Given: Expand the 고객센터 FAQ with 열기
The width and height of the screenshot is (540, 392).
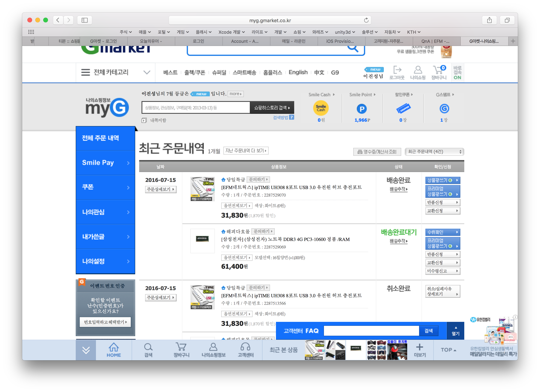Looking at the screenshot, I should [x=455, y=331].
